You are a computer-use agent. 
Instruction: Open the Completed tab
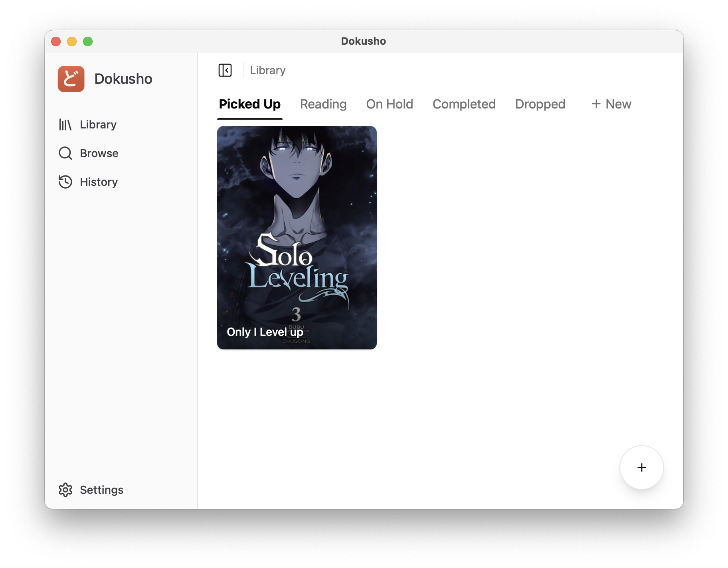point(464,104)
